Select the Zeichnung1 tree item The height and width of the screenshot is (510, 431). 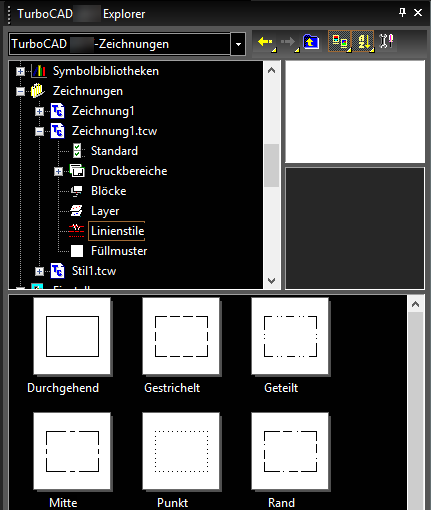103,111
